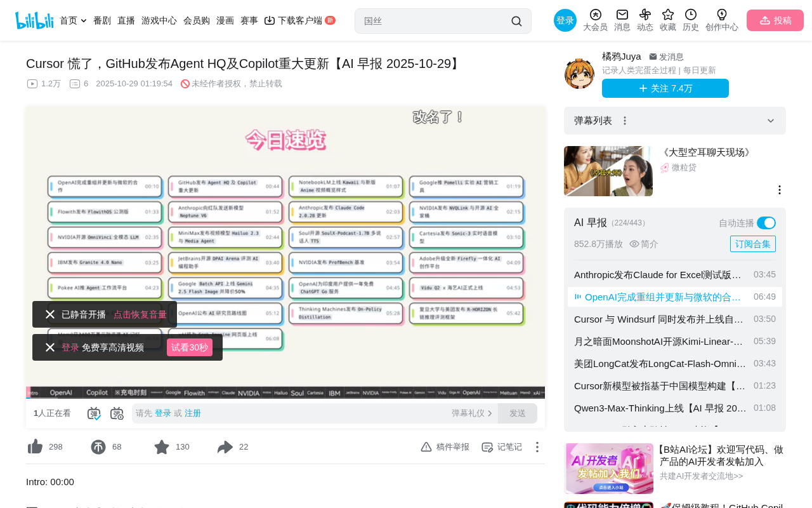Open 大型空耳聊天现场 thumbnail
This screenshot has width=812, height=508.
[x=608, y=171]
